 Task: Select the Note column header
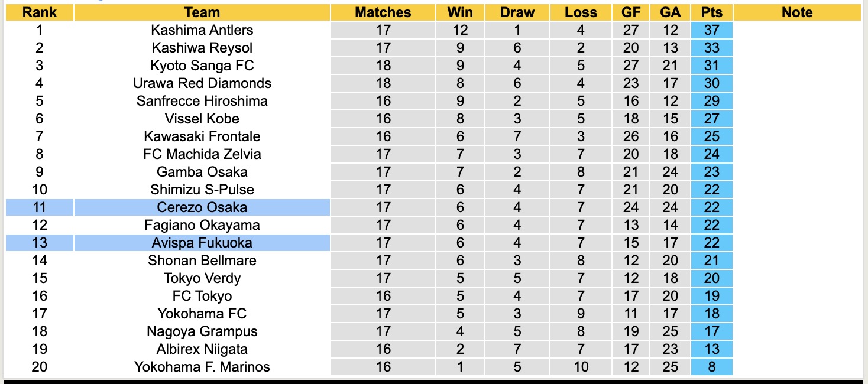[x=796, y=12]
